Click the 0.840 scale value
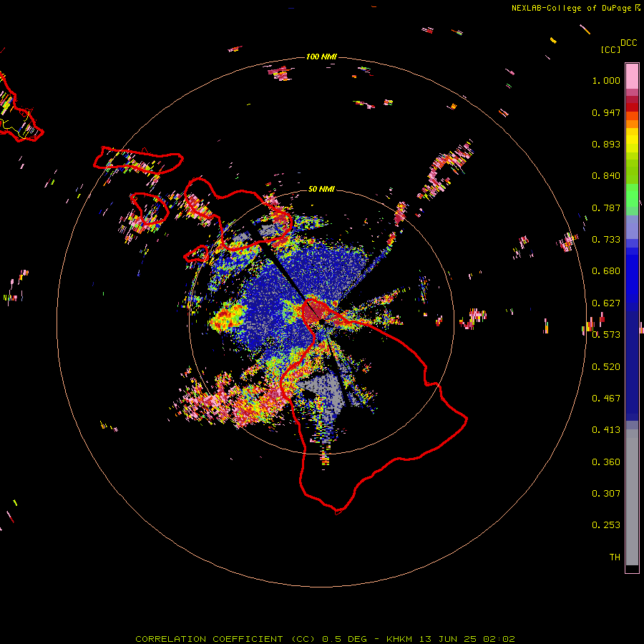The image size is (644, 644). 606,176
